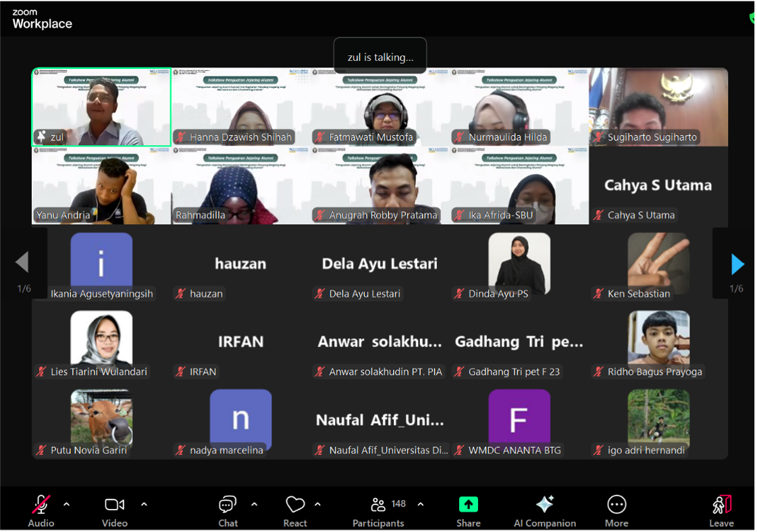Click the Zoom Workplace logo

42,19
